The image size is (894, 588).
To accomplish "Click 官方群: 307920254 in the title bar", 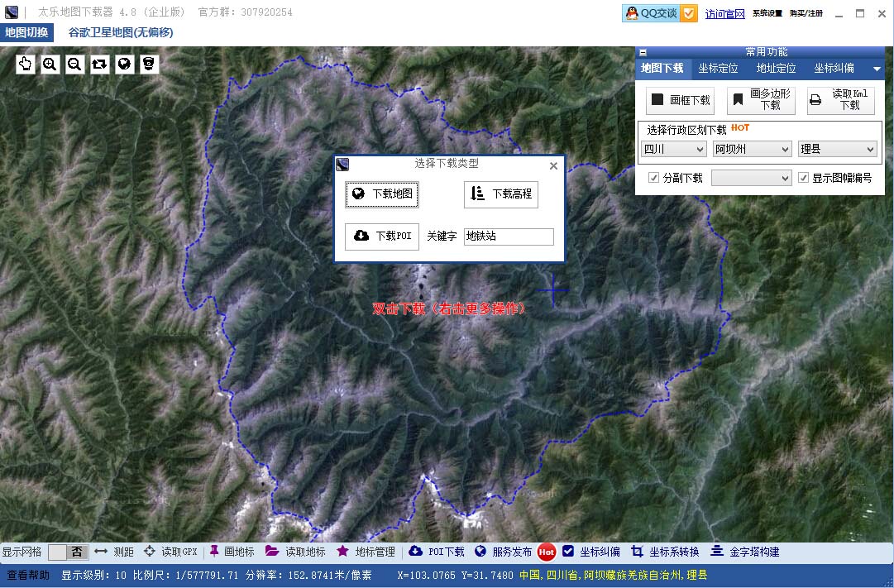I will 245,12.
